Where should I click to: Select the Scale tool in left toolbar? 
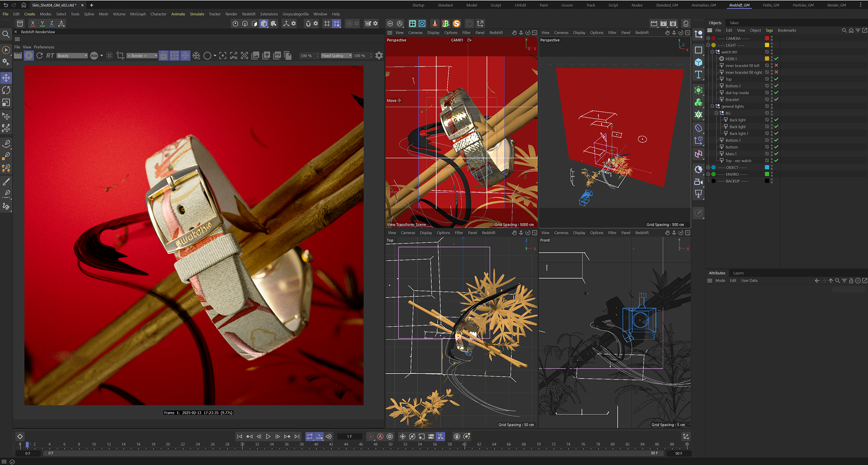click(6, 103)
